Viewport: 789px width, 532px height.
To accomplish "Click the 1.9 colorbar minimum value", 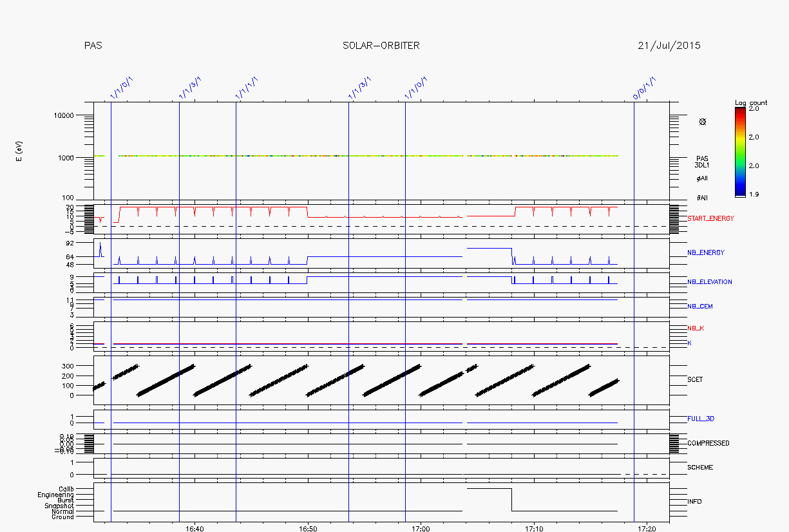I will click(754, 194).
